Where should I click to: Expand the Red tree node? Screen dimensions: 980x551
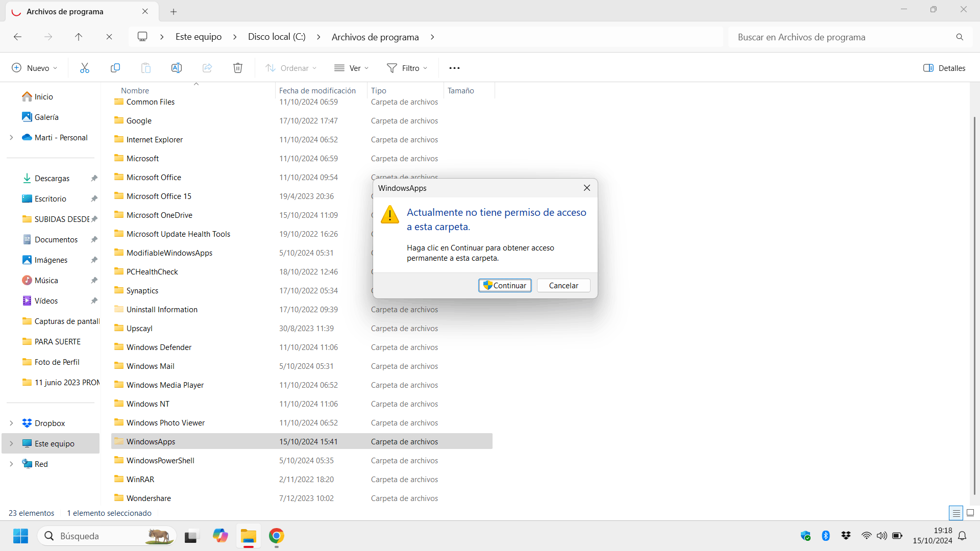(x=11, y=464)
